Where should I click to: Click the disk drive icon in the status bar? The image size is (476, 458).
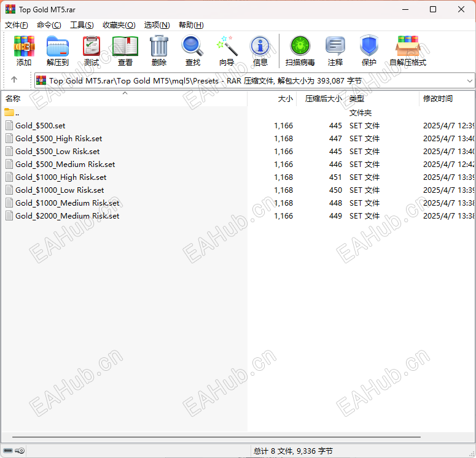[8, 451]
